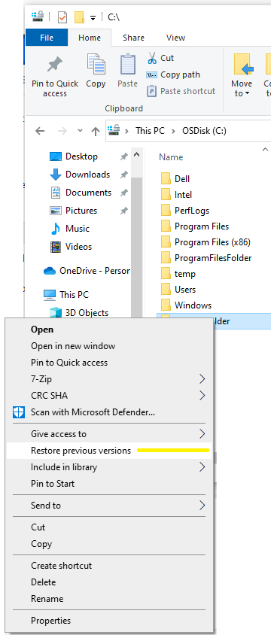Click the Name column header
The width and height of the screenshot is (271, 644).
[x=171, y=157]
